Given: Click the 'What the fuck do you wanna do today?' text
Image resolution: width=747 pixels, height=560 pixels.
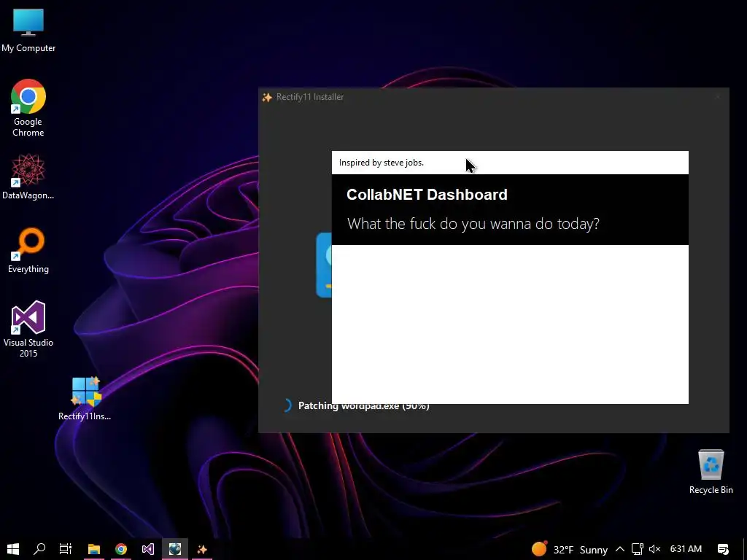Looking at the screenshot, I should click(x=473, y=224).
